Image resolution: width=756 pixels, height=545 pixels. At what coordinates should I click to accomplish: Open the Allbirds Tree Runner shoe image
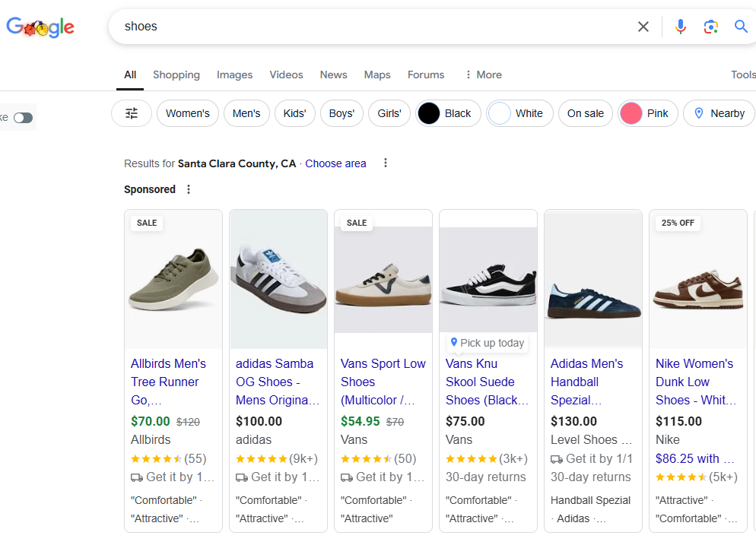173,280
